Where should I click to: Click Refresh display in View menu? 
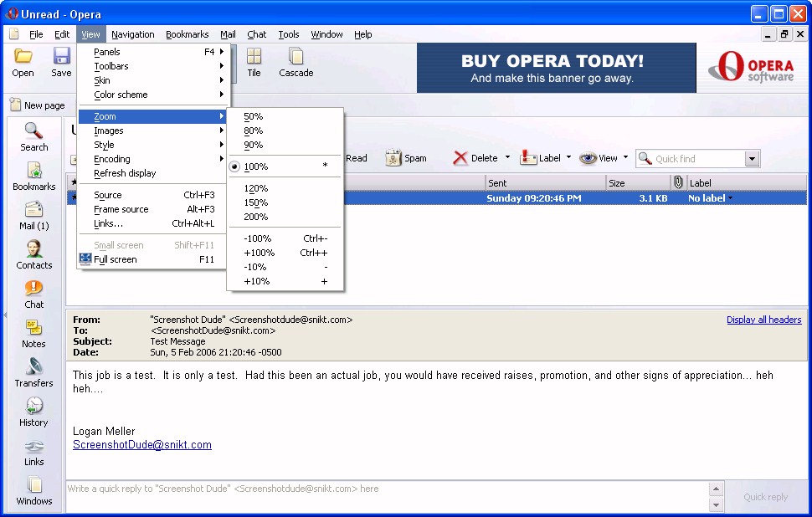tap(152, 173)
